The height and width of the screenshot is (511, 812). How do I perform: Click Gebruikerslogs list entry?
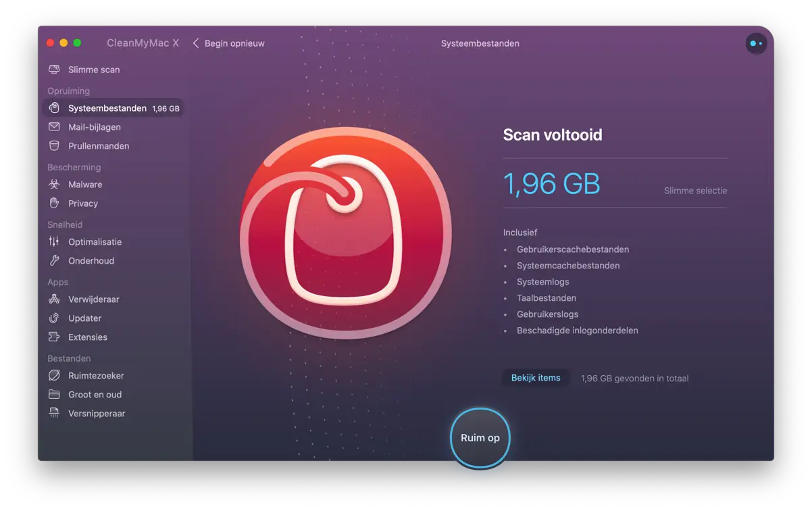pos(548,314)
